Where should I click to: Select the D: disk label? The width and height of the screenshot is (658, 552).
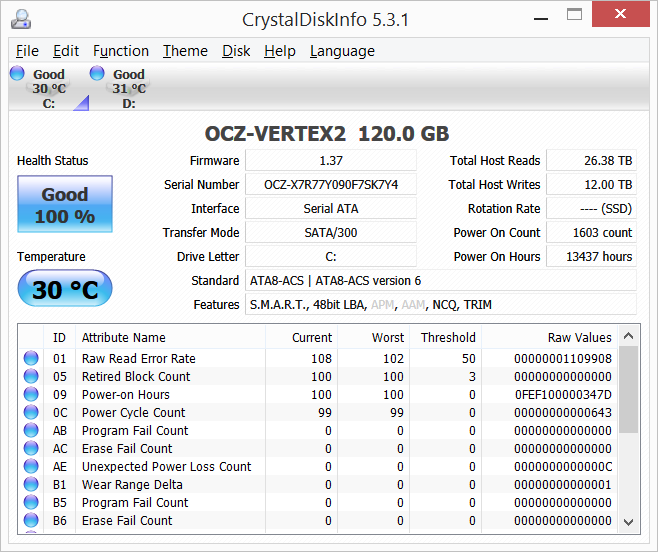pyautogui.click(x=129, y=103)
